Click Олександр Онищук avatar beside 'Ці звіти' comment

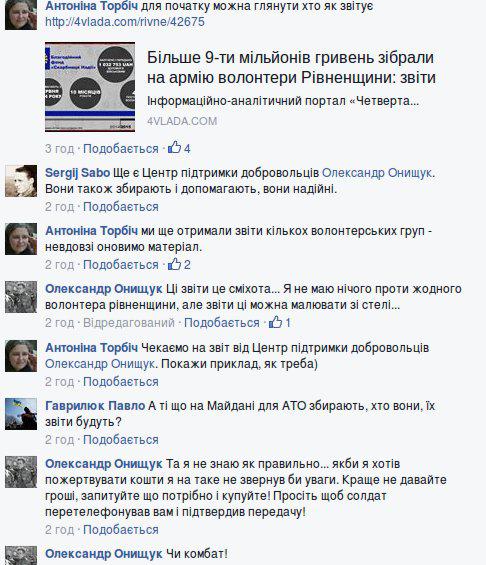[x=21, y=297]
